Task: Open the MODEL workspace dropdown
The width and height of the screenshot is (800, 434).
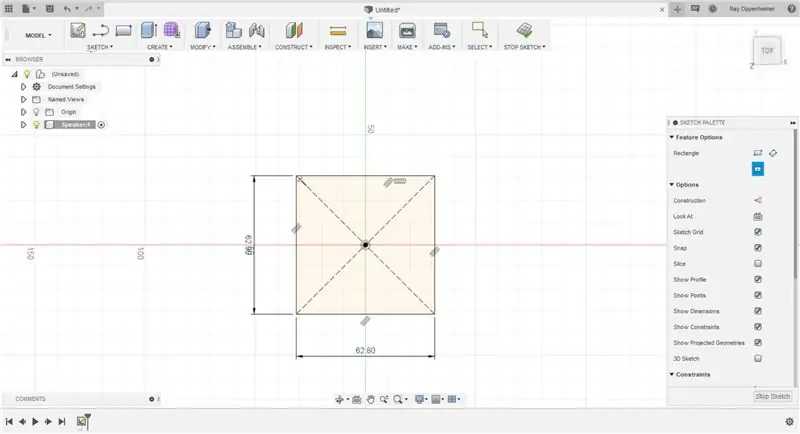Action: coord(38,35)
